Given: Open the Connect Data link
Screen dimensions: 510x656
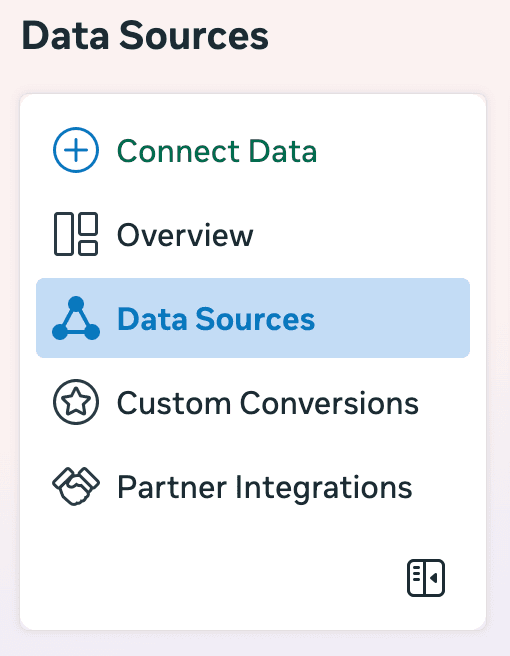Looking at the screenshot, I should (x=217, y=151).
